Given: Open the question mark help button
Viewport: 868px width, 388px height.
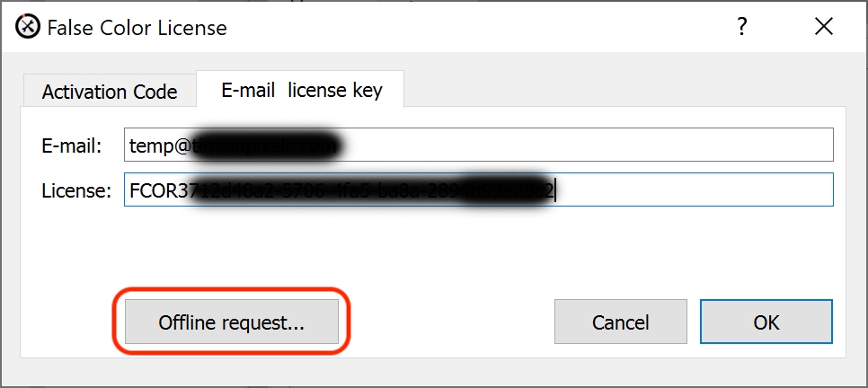Looking at the screenshot, I should [742, 27].
